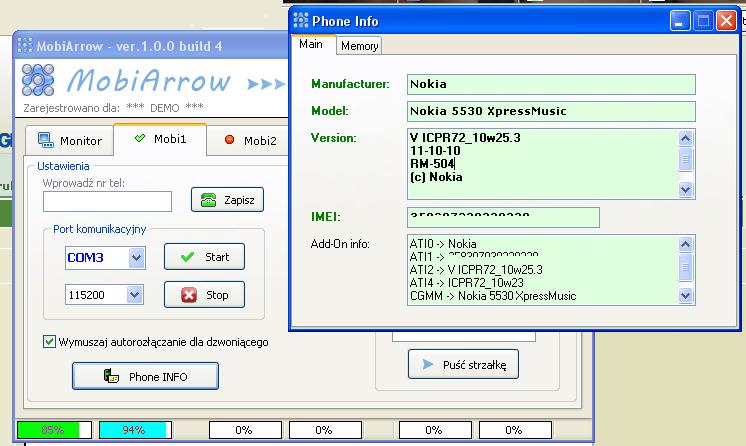The image size is (746, 446).
Task: Expand the 115200 baud rate dropdown
Action: pyautogui.click(x=135, y=295)
